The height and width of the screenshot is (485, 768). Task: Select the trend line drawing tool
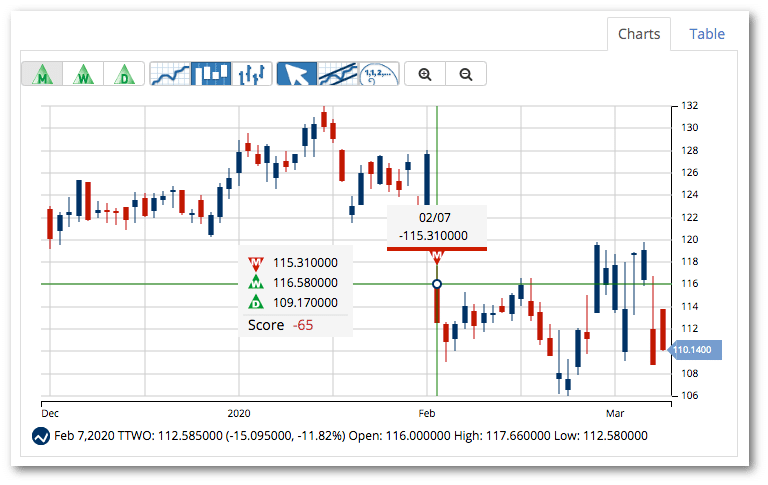pyautogui.click(x=337, y=74)
